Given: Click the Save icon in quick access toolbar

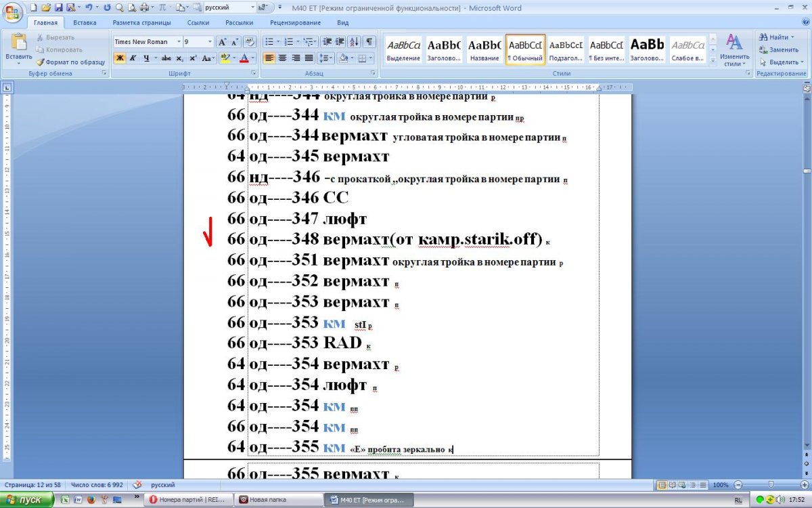Looking at the screenshot, I should pyautogui.click(x=58, y=8).
